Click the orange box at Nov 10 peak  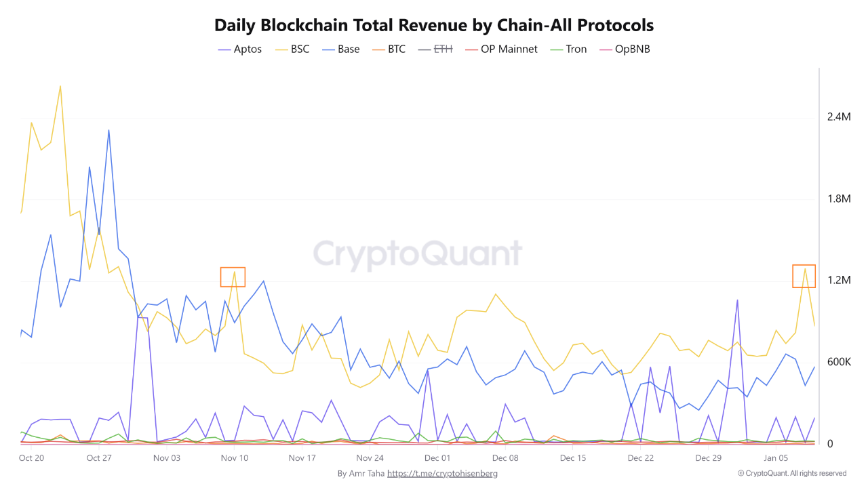click(x=233, y=277)
